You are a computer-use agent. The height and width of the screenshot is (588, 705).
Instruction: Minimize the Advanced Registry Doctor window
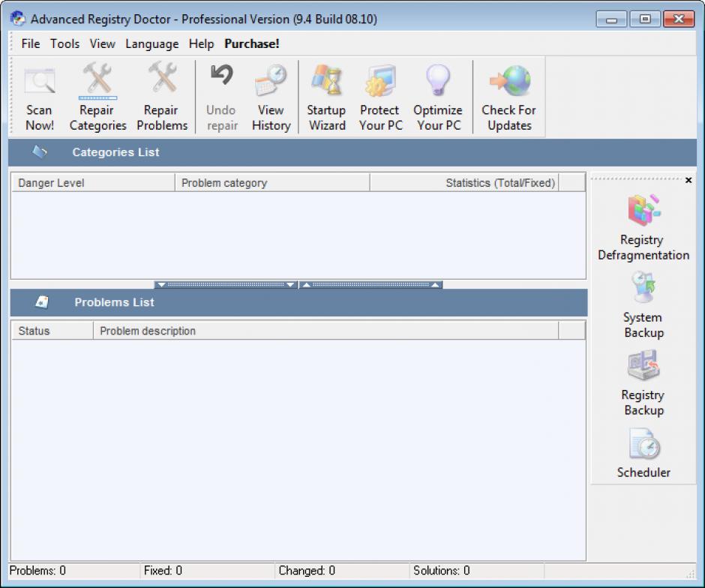(x=611, y=19)
